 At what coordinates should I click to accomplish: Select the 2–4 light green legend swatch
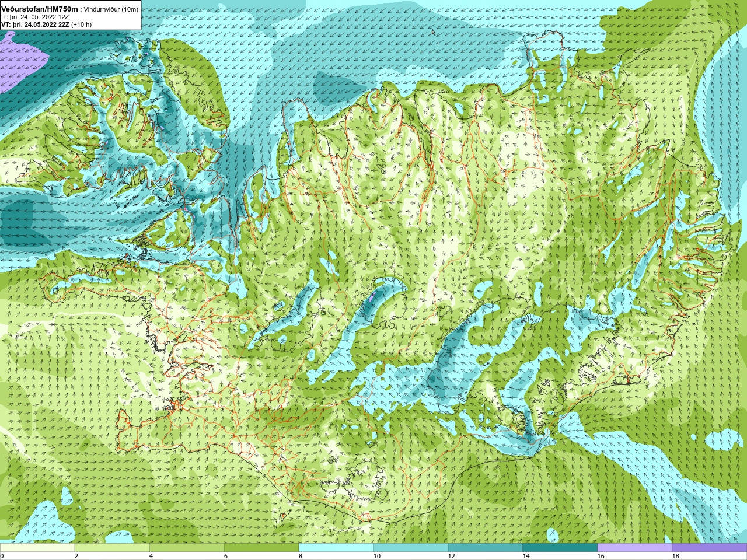(112, 548)
